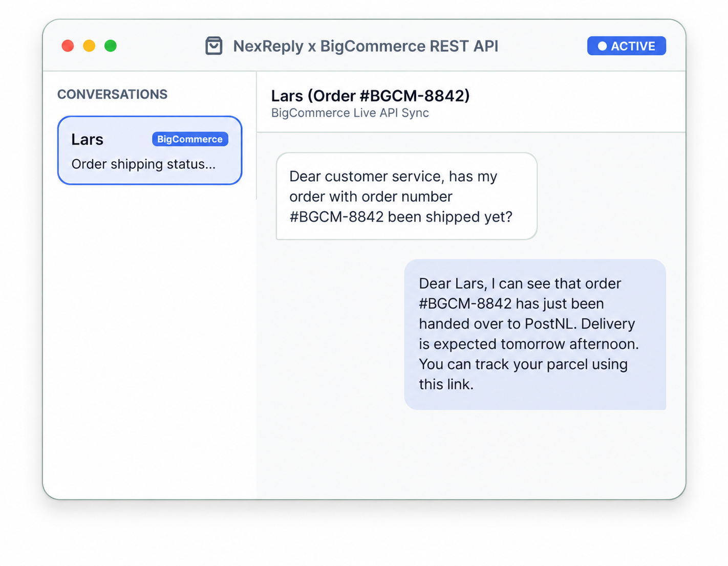Image resolution: width=728 pixels, height=566 pixels.
Task: Click the white dot inside ACTIVE badge
Action: (x=602, y=46)
